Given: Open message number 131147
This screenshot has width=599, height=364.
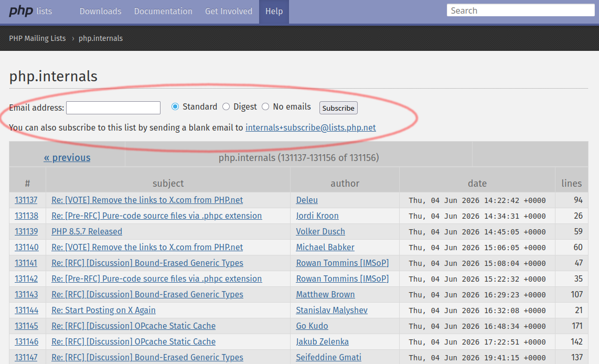Looking at the screenshot, I should (x=26, y=357).
